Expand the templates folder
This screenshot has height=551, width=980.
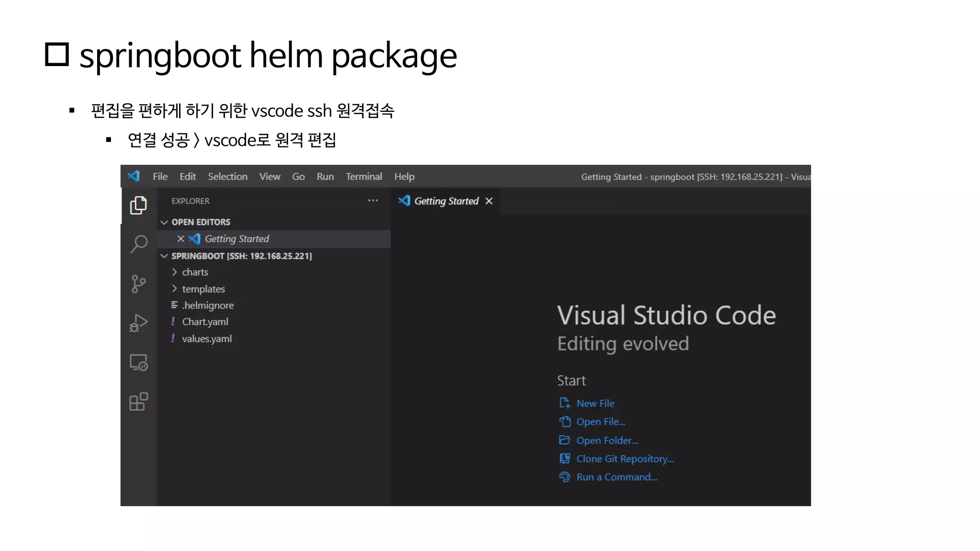click(x=174, y=289)
